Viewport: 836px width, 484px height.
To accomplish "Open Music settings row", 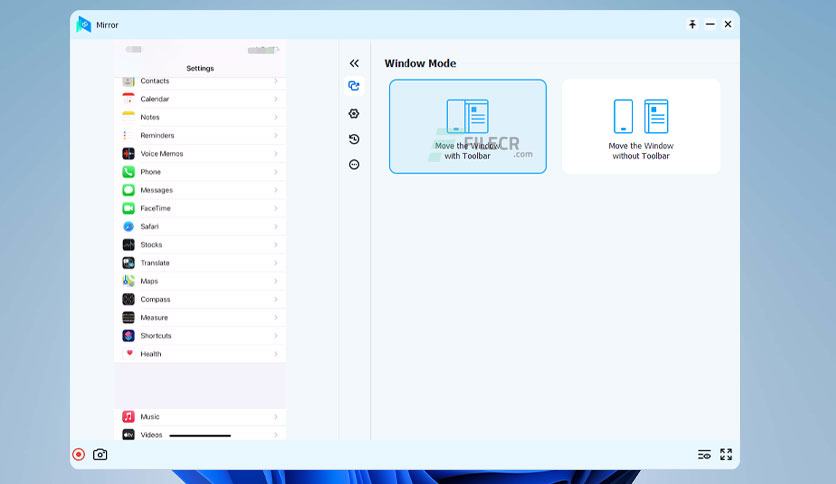I will [200, 417].
